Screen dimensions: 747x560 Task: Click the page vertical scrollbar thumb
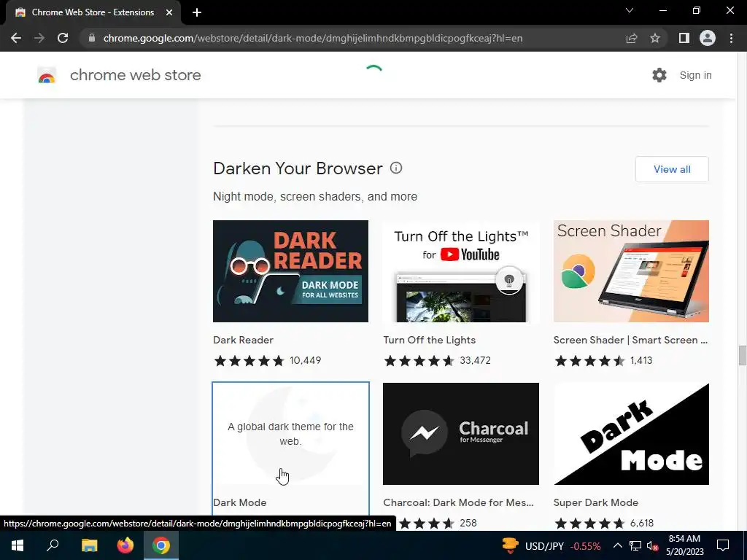click(x=742, y=355)
